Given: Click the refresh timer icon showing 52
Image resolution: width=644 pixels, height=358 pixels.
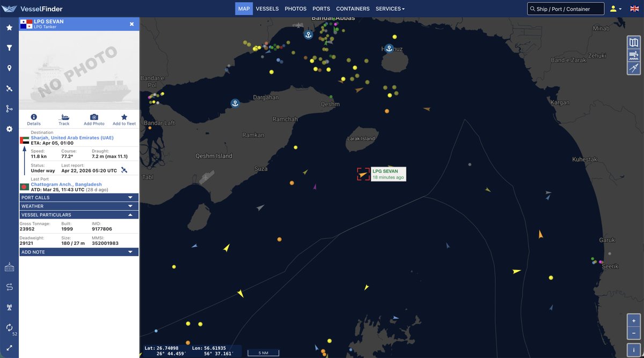Looking at the screenshot, I should pos(9,327).
